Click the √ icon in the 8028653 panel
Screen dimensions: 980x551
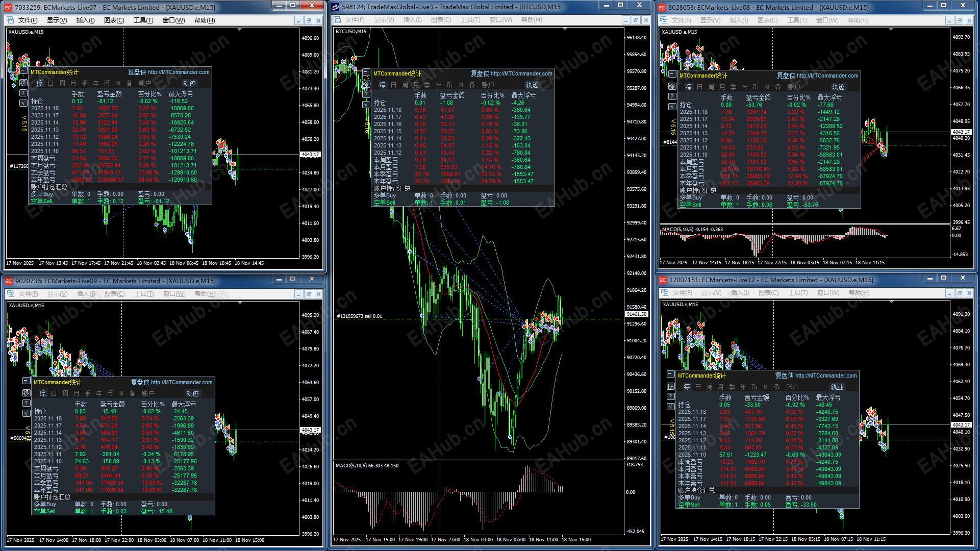[x=672, y=107]
